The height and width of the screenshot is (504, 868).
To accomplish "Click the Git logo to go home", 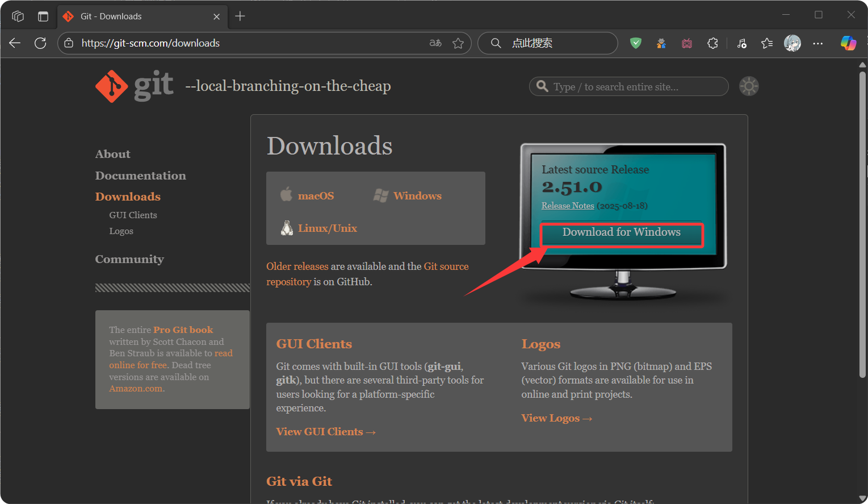I will pyautogui.click(x=135, y=86).
